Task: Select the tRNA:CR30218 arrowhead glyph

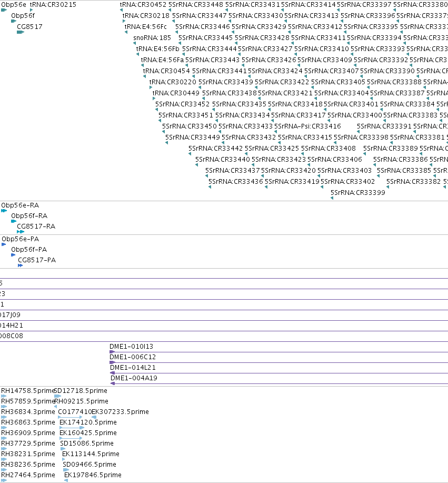Action: point(124,21)
